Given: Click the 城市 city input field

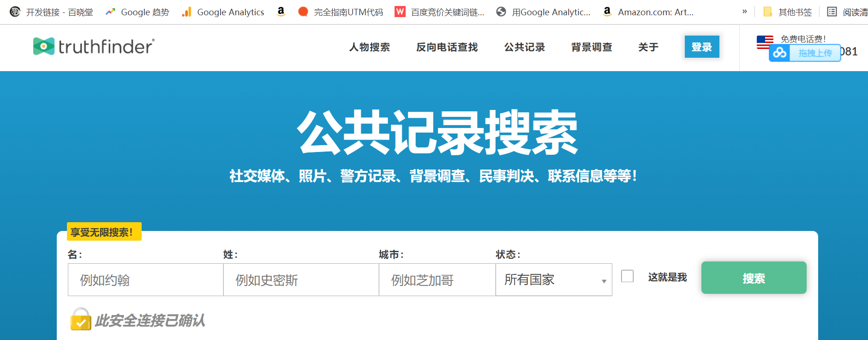Looking at the screenshot, I should click(x=437, y=279).
